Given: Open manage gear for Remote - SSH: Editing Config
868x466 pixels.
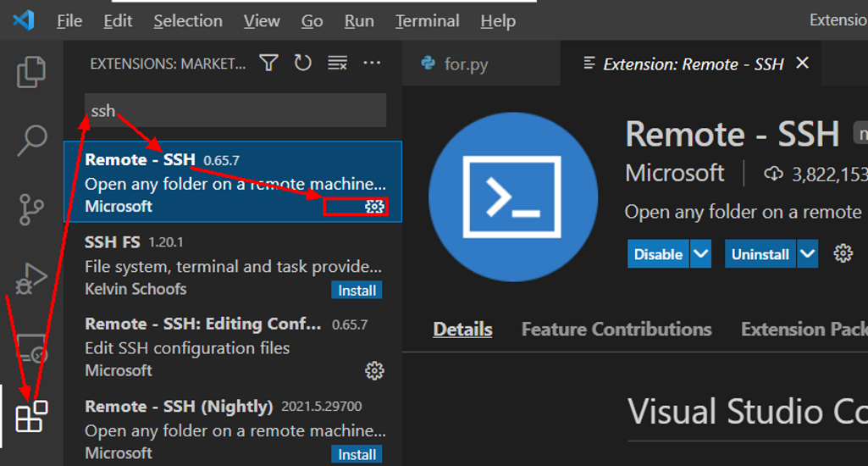Looking at the screenshot, I should pyautogui.click(x=374, y=370).
